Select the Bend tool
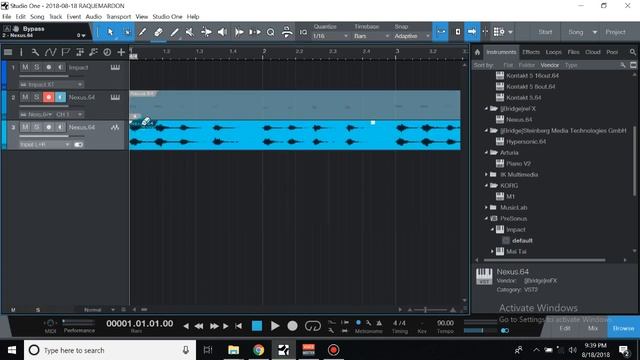 tap(206, 32)
